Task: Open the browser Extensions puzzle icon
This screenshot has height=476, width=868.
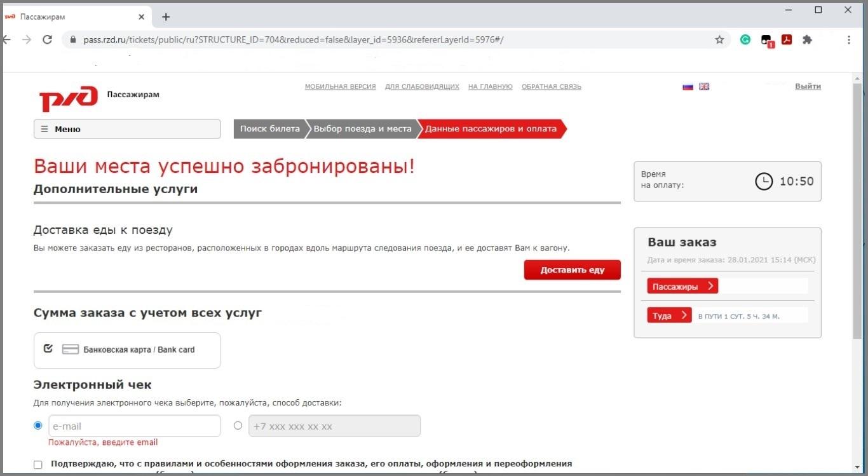Action: pyautogui.click(x=807, y=40)
